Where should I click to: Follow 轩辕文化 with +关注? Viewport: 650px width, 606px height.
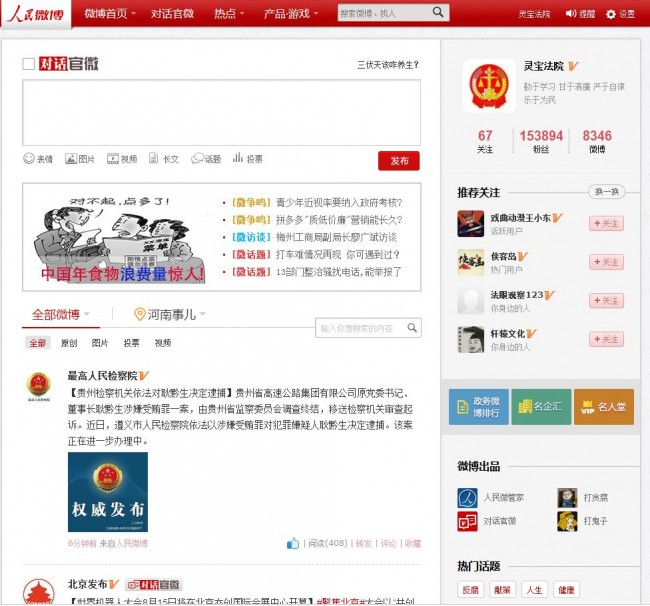(606, 339)
